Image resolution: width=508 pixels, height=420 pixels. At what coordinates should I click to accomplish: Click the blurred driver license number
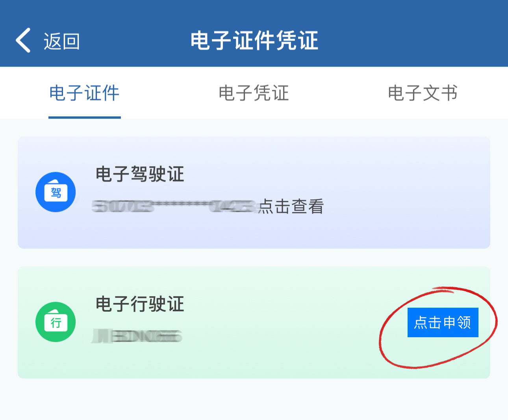pyautogui.click(x=173, y=206)
